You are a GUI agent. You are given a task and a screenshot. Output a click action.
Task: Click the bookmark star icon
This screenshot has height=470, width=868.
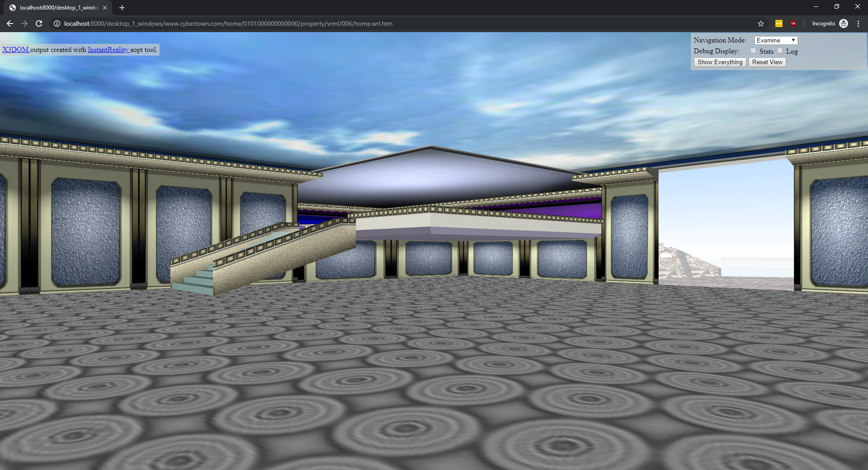click(761, 23)
